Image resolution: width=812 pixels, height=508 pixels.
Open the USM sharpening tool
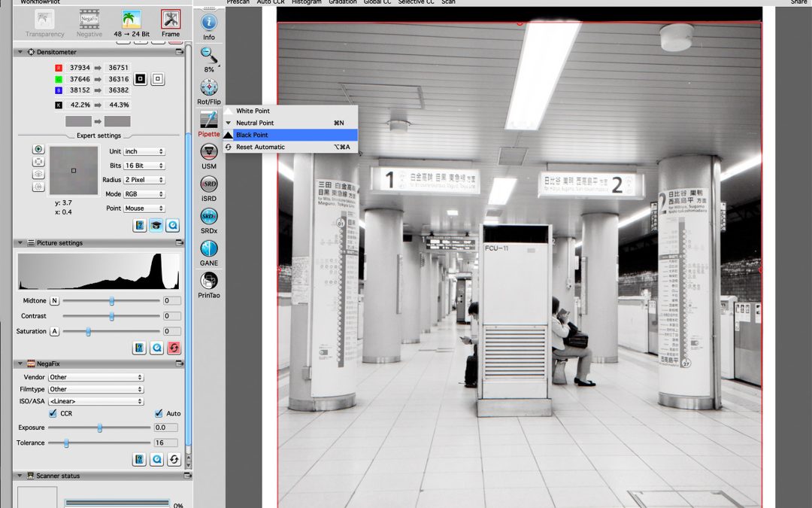(209, 152)
